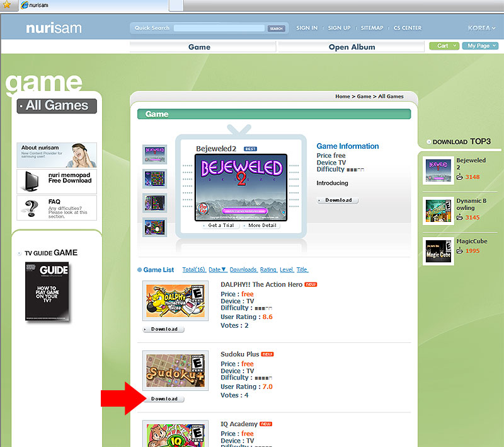The height and width of the screenshot is (447, 504).
Task: Open the Sudoku Plus cover image
Action: coord(175,371)
